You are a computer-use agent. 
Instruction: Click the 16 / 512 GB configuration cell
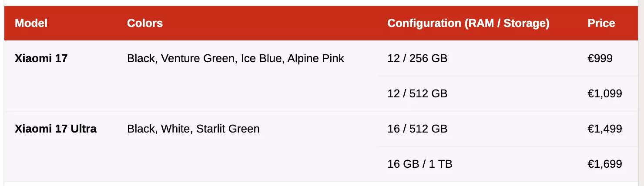click(417, 129)
